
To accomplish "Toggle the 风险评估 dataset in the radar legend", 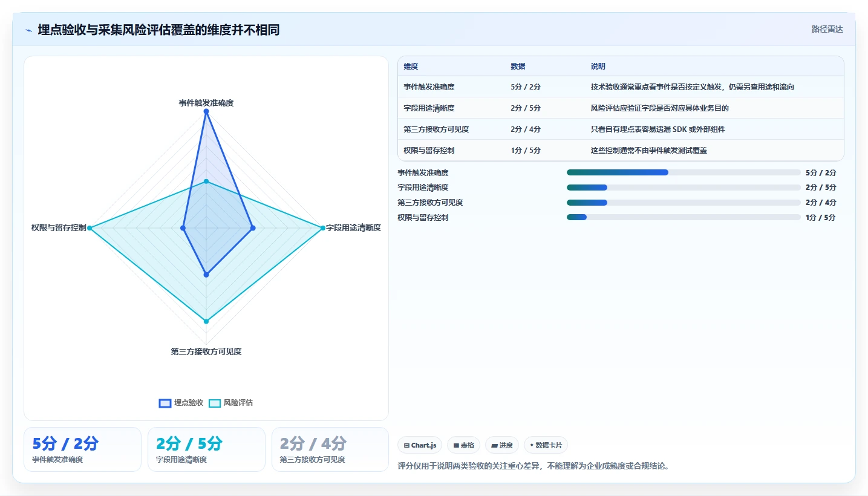I will click(x=230, y=403).
